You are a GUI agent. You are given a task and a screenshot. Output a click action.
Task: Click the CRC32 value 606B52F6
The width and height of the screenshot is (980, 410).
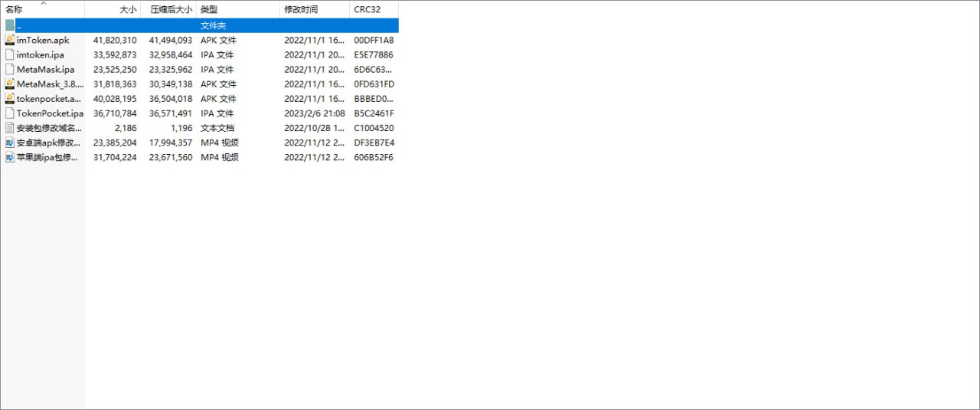(374, 157)
